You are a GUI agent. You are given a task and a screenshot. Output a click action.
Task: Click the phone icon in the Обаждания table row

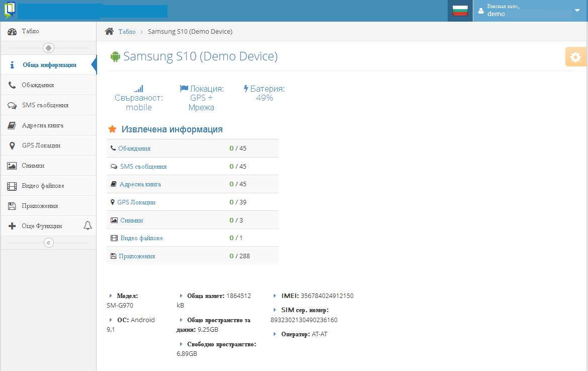pos(113,148)
